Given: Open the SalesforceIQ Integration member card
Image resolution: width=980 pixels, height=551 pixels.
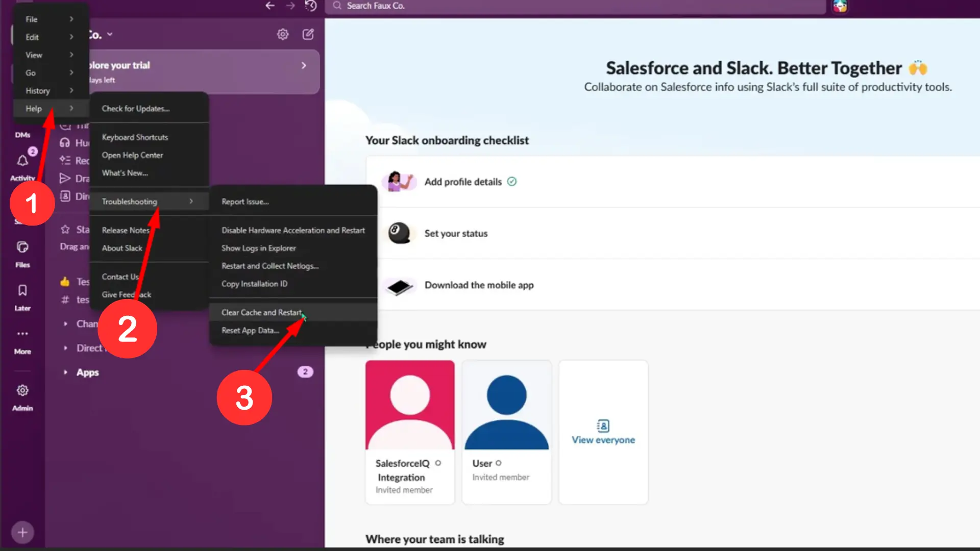Looking at the screenshot, I should (410, 432).
